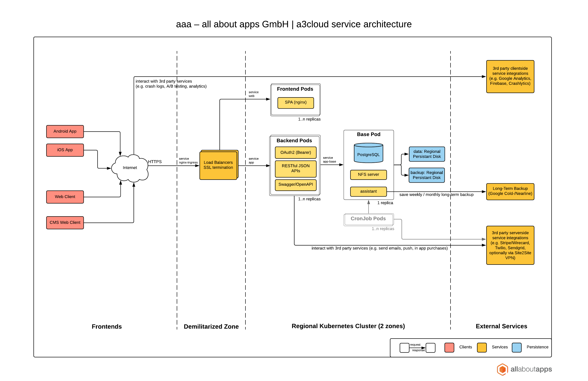Select the Swagger/OpenAPI box
This screenshot has width=588, height=381.
click(295, 185)
